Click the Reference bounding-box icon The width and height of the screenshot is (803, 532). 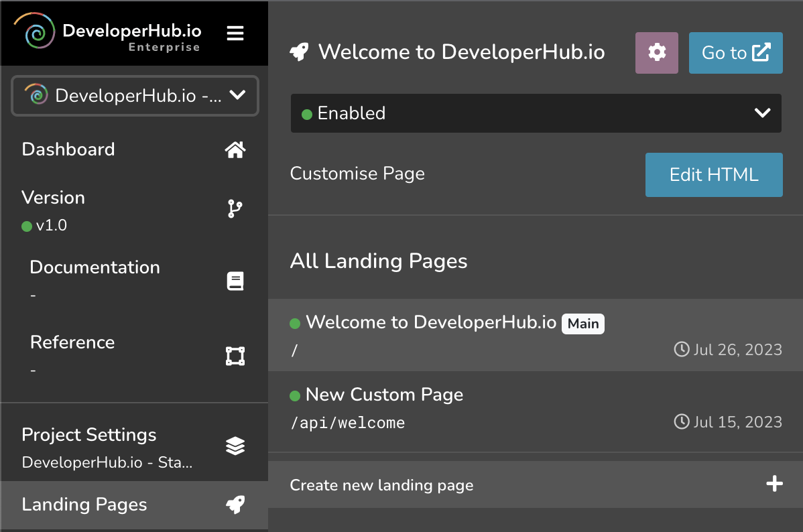coord(235,356)
